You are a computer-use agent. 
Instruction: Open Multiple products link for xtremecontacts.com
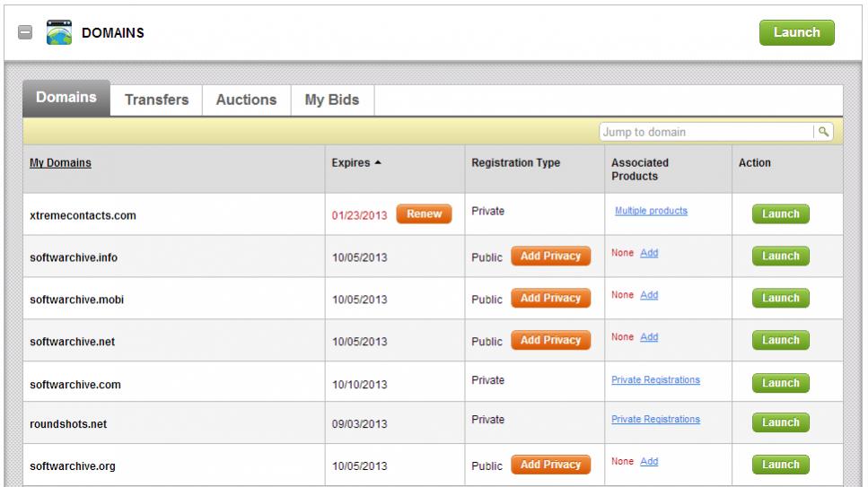(x=651, y=212)
